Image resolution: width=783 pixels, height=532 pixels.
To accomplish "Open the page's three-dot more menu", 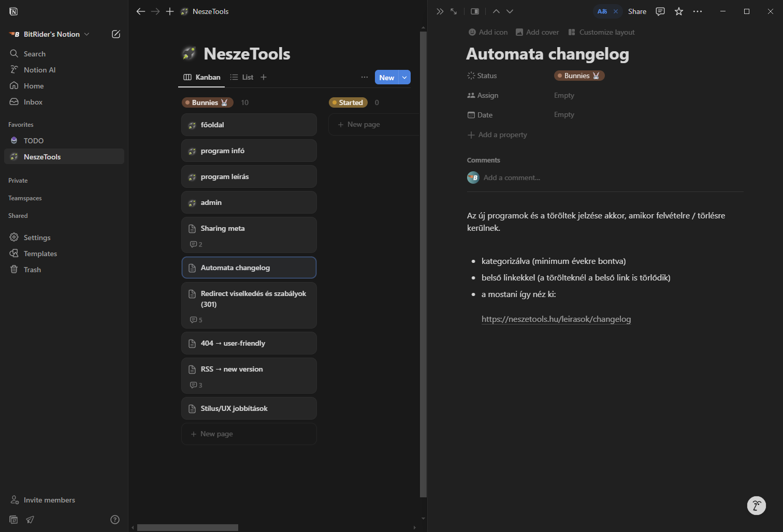I will coord(698,11).
